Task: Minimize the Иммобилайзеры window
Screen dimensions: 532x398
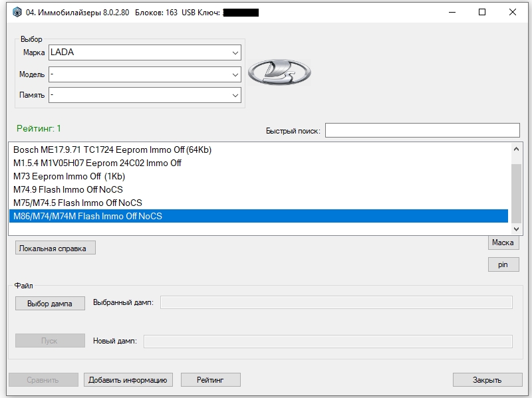Action: pos(452,12)
